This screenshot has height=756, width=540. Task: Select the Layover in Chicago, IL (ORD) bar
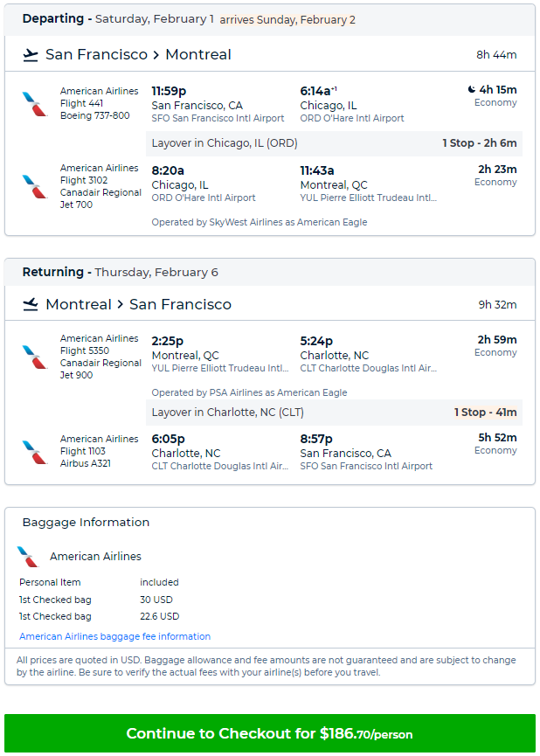[335, 143]
